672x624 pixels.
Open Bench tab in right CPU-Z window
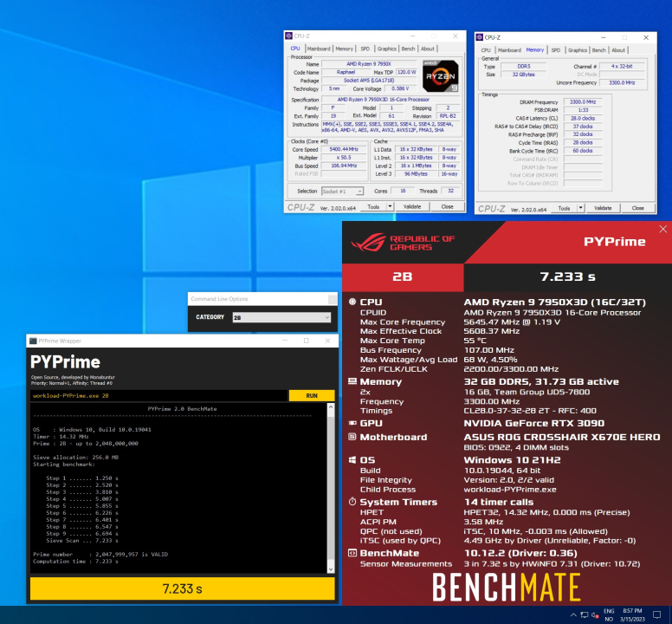point(598,50)
